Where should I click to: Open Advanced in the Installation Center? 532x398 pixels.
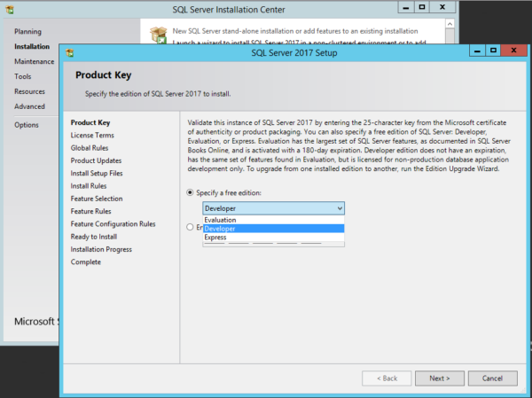tap(29, 106)
